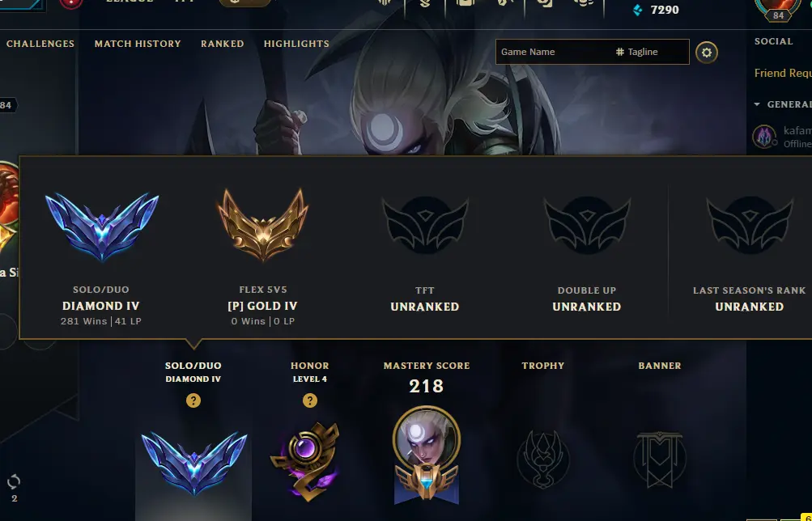Open help tooltip under Solo/Duo Diamond IV
Screen dimensions: 812x521
pos(193,400)
